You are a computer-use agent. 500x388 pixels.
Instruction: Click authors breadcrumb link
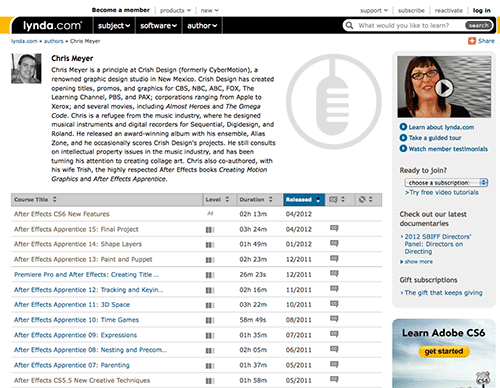(54, 41)
